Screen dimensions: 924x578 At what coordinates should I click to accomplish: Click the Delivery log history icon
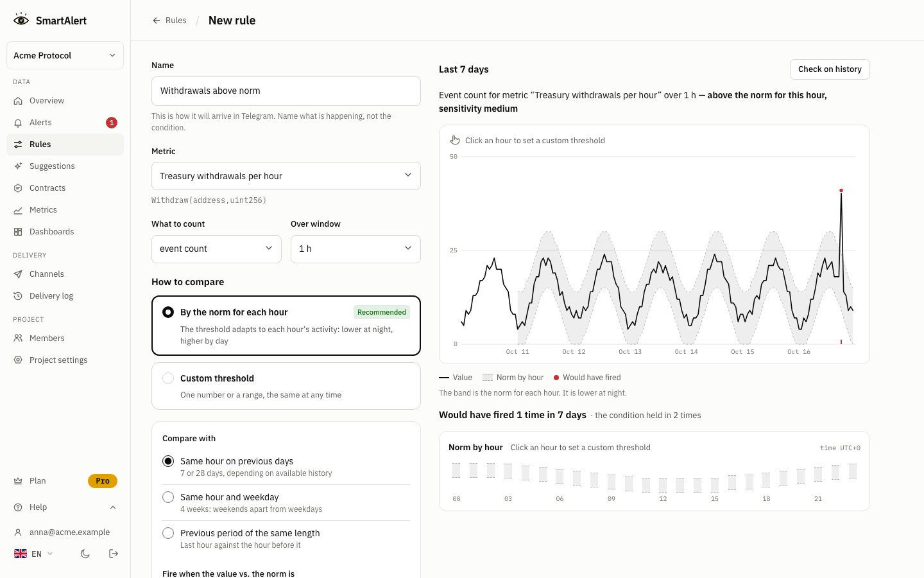(x=18, y=296)
